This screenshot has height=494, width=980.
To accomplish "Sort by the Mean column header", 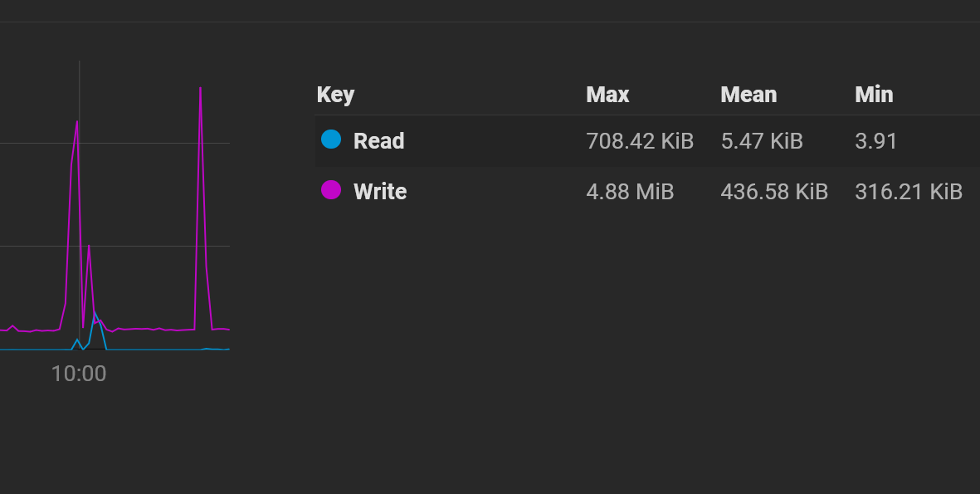I will (x=748, y=95).
